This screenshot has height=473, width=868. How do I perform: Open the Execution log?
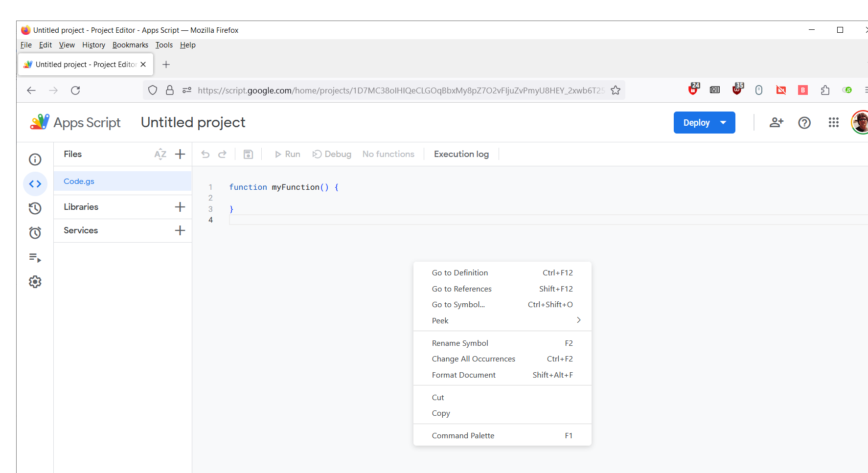point(461,154)
